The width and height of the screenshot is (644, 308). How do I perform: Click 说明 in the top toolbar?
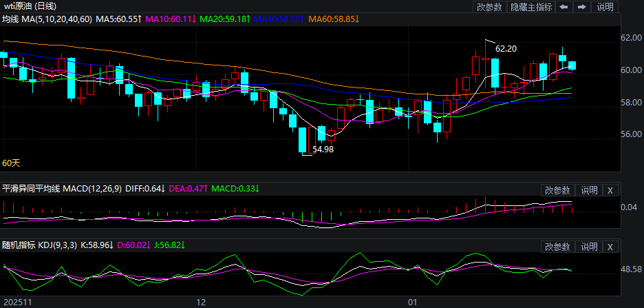[x=605, y=7]
